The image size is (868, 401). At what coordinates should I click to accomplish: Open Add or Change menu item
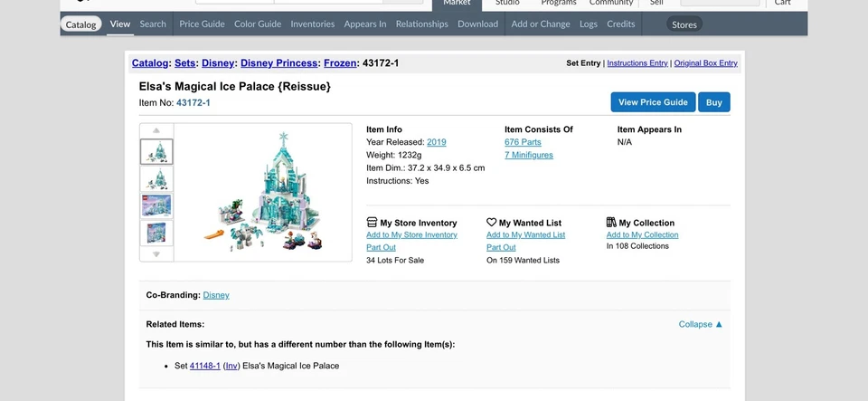(x=541, y=24)
